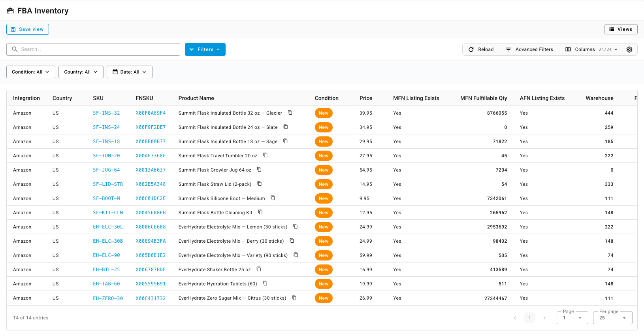Open the Condition: All dropdown
Image resolution: width=644 pixels, height=336 pixels.
click(x=31, y=72)
